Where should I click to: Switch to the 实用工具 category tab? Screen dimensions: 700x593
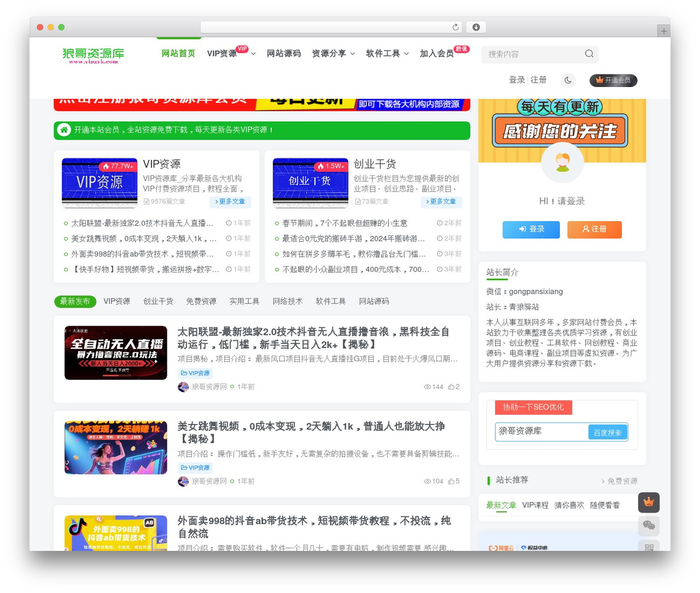[244, 301]
